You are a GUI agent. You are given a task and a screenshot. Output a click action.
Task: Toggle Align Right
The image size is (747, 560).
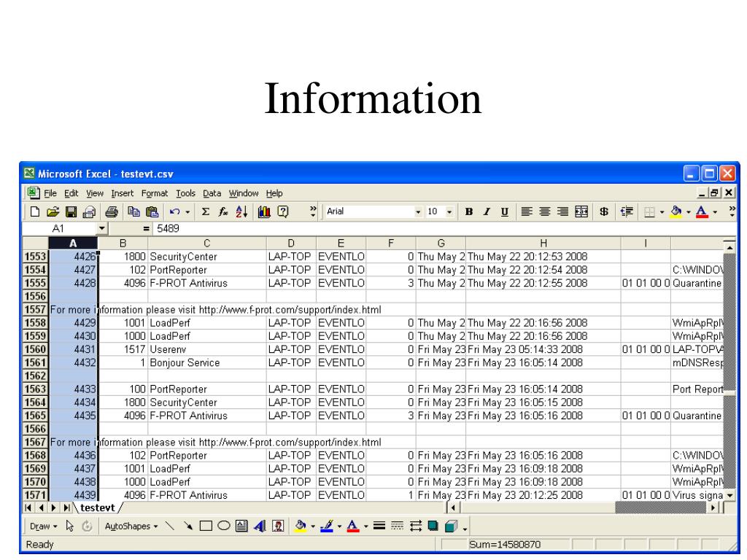click(562, 212)
